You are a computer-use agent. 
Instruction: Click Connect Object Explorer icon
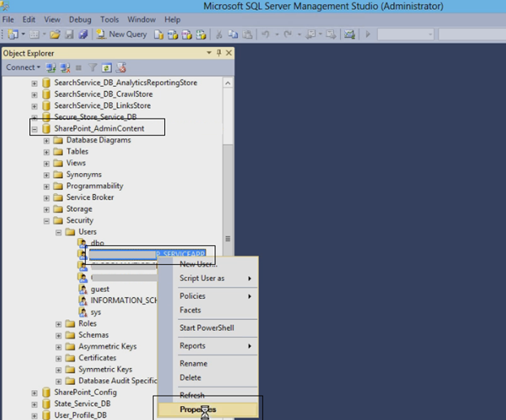tap(50, 67)
